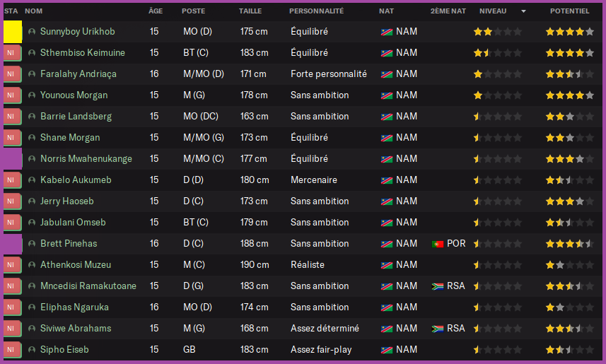This screenshot has width=606, height=364.
Task: Sort the list by the POTENTIEL column
Action: [x=569, y=11]
